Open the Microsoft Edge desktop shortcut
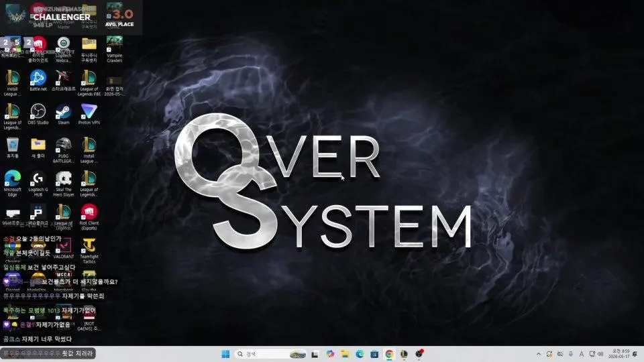This screenshot has width=644, height=362. (x=12, y=184)
